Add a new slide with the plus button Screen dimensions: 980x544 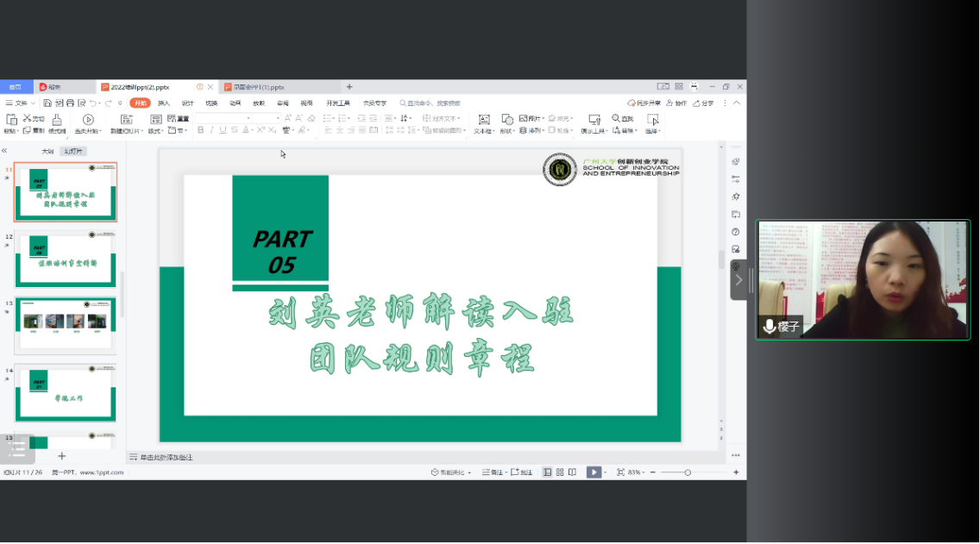click(62, 456)
